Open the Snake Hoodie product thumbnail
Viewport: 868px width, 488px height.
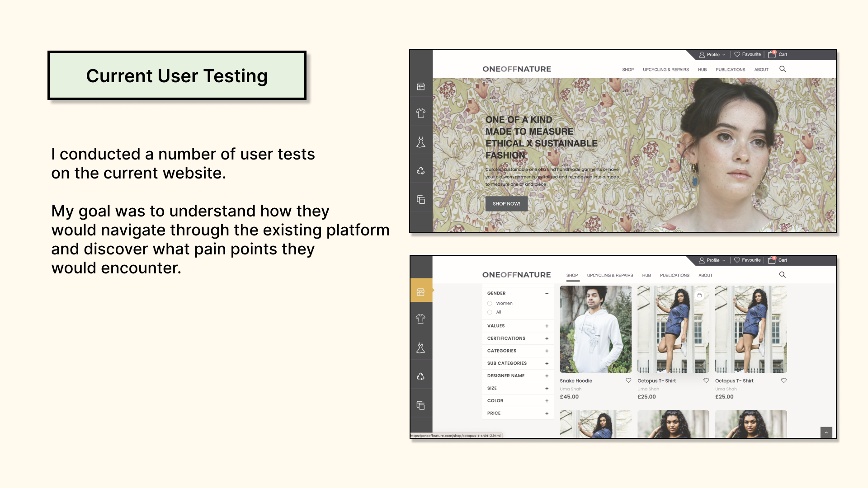point(595,329)
